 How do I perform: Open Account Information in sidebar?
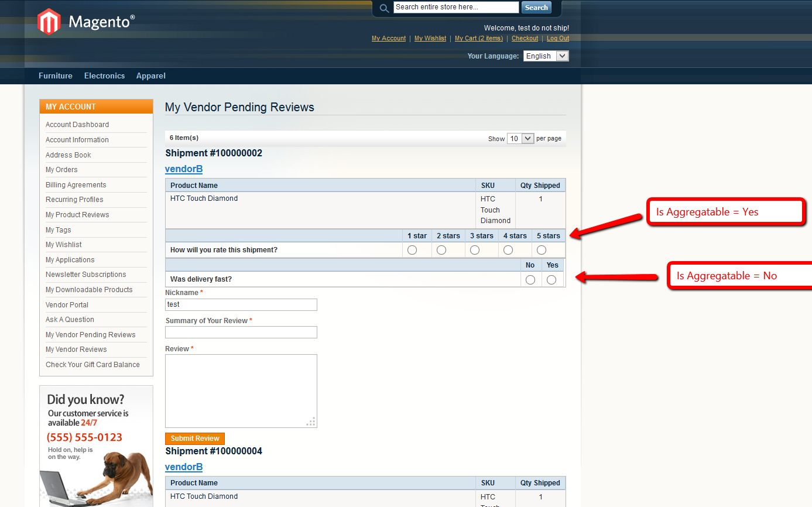click(x=77, y=140)
